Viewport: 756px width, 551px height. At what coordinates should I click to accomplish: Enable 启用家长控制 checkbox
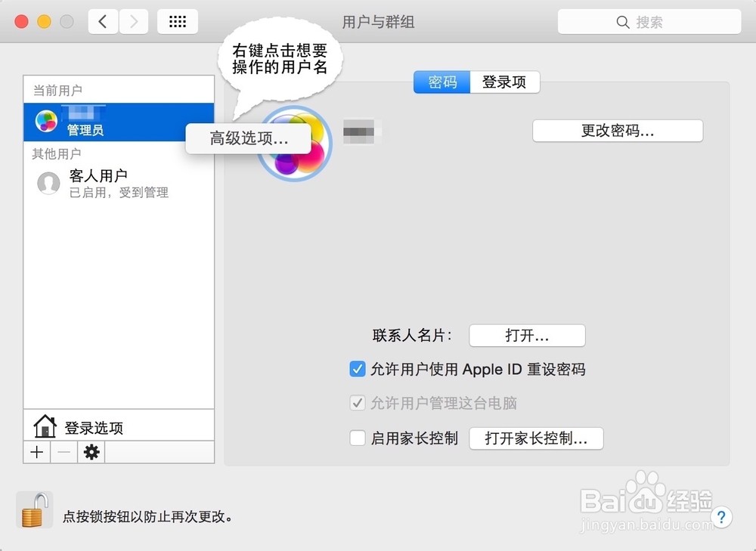point(357,438)
